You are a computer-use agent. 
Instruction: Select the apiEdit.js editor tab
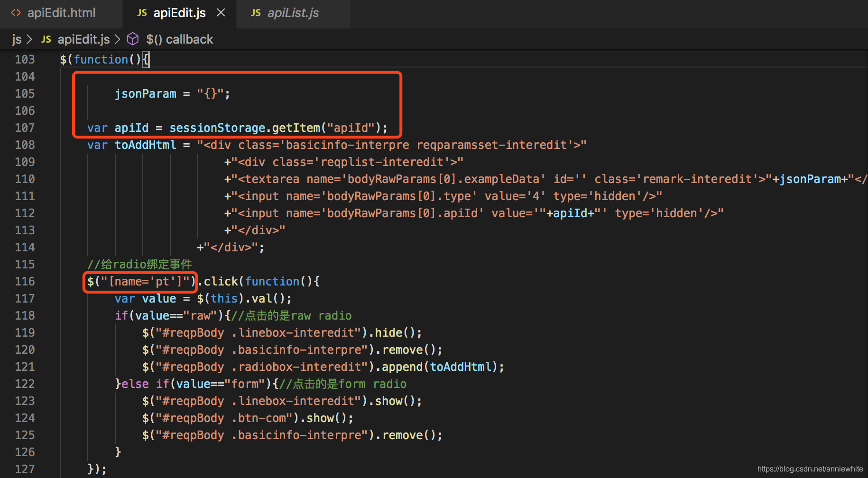(x=179, y=13)
